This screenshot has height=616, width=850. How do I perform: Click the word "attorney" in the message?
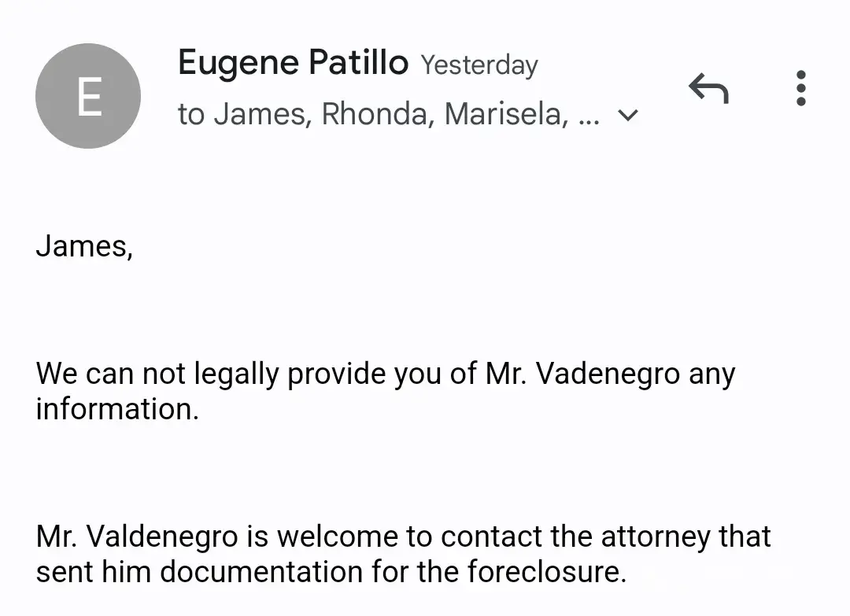[x=655, y=537]
